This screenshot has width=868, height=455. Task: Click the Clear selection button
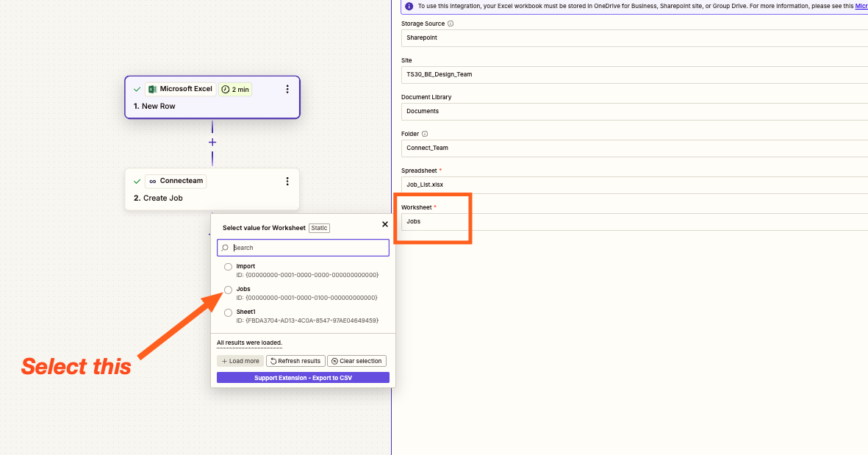pos(356,361)
